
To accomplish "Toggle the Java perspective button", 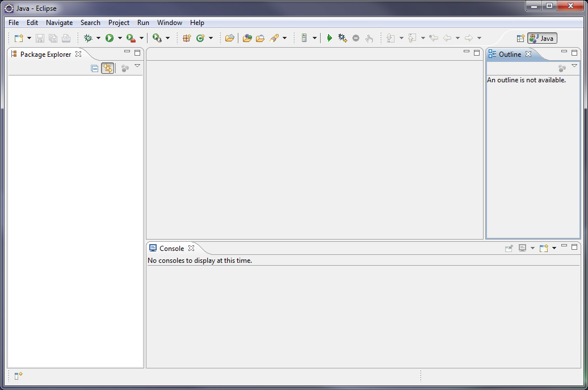I will (x=542, y=38).
